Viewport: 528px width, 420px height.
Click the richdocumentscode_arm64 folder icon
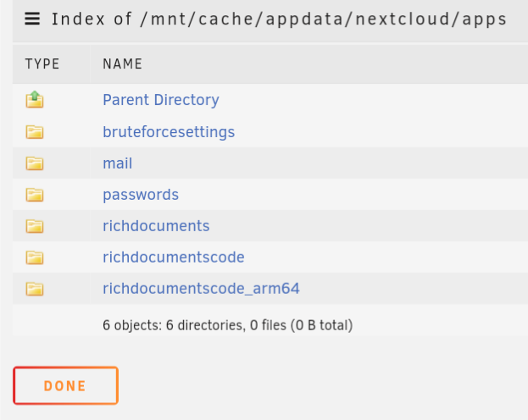35,289
